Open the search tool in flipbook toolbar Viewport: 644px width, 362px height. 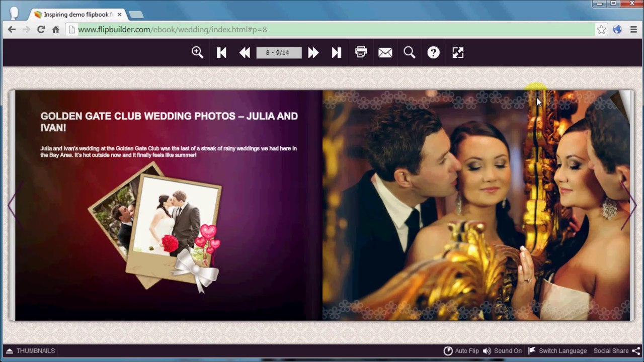(409, 52)
